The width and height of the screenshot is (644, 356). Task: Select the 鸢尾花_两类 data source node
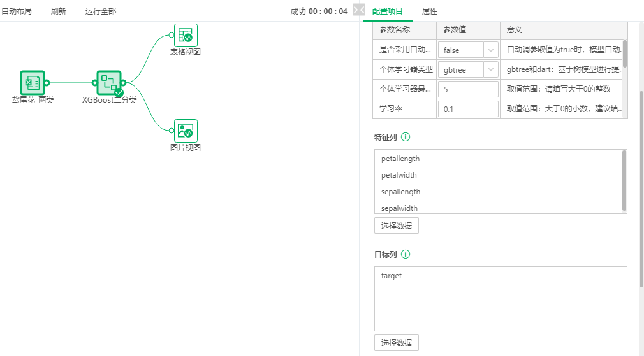(33, 82)
